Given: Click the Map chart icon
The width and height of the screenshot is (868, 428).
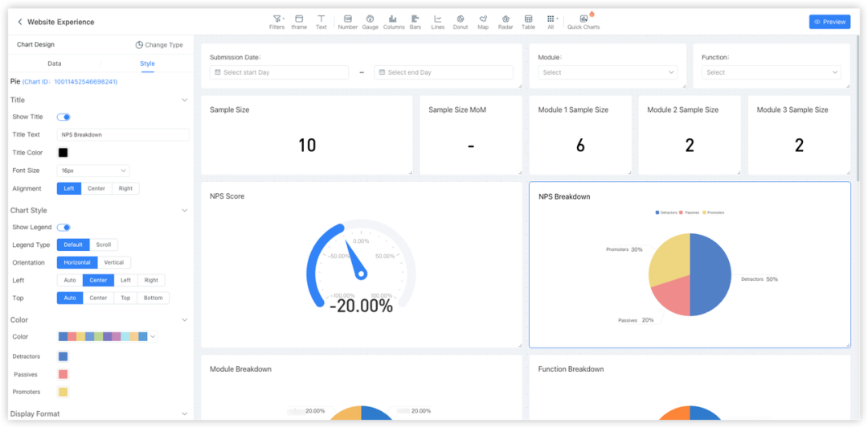Looking at the screenshot, I should 482,22.
